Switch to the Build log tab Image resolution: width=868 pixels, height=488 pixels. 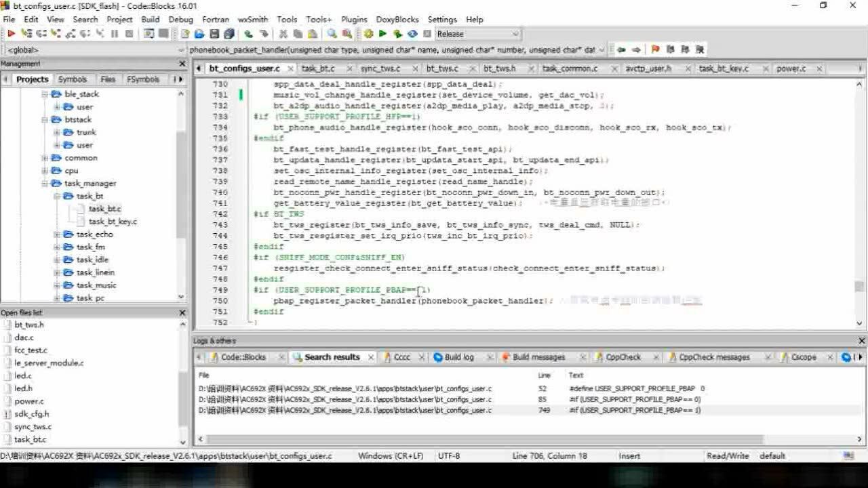pos(459,357)
